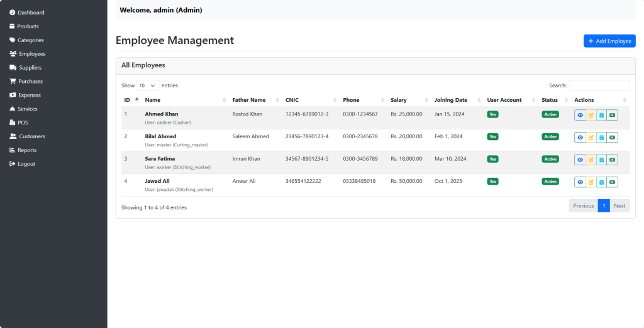Open the Show entries dropdown
The image size is (644, 328).
(148, 85)
